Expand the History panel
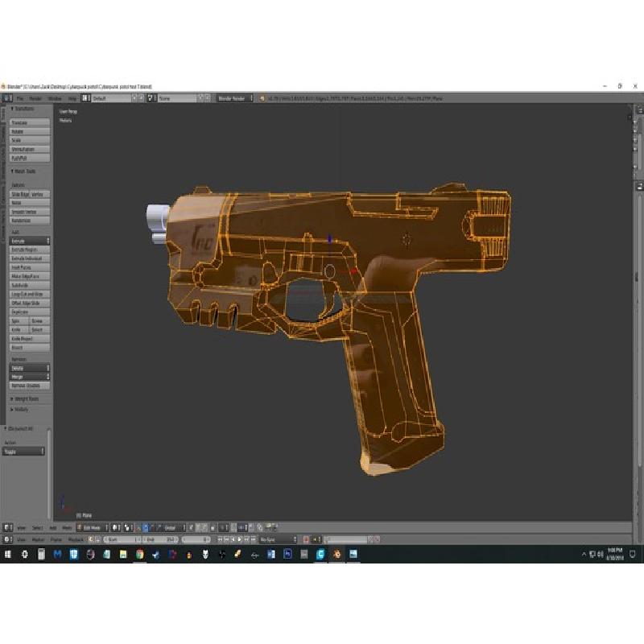The height and width of the screenshot is (644, 644). [21, 409]
